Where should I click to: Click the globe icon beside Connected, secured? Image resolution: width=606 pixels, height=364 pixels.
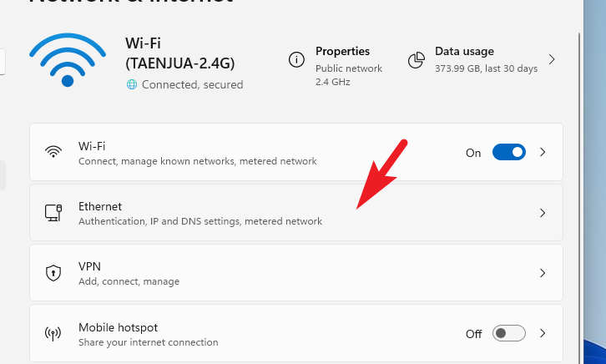pos(132,84)
